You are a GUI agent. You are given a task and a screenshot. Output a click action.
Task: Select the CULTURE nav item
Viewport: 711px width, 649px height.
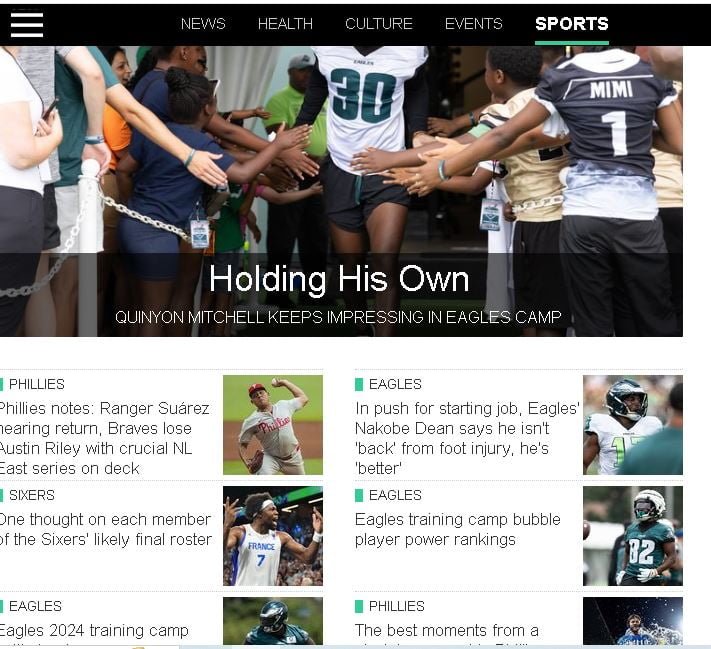click(x=379, y=24)
